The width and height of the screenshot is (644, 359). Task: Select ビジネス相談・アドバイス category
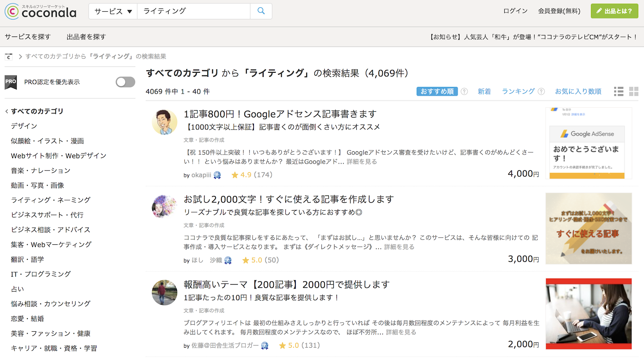pos(51,230)
